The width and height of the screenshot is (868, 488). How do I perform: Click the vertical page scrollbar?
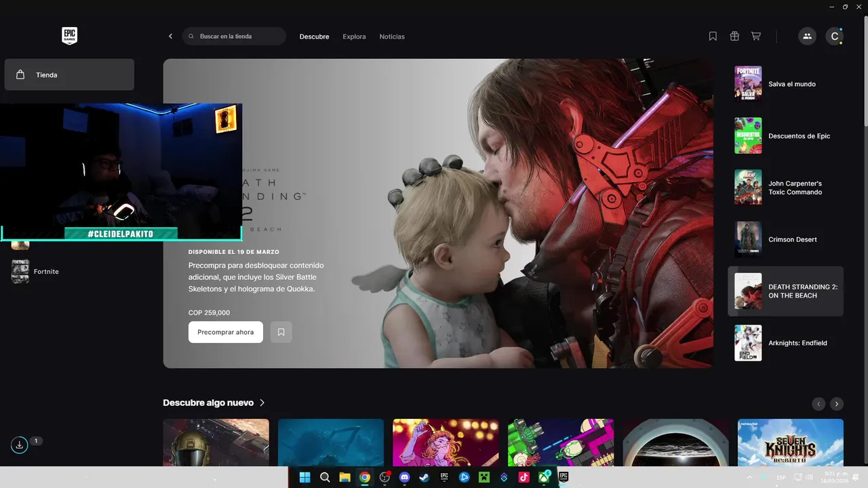tap(865, 71)
